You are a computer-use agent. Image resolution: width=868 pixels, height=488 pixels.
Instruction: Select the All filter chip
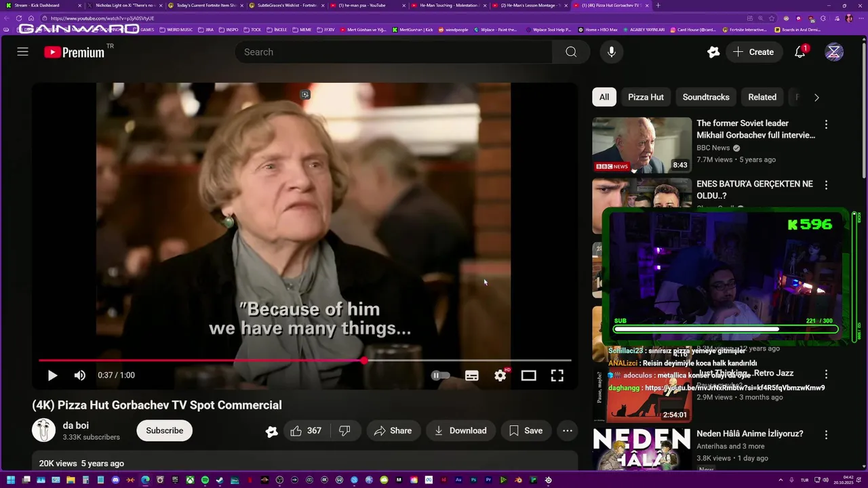click(x=604, y=97)
